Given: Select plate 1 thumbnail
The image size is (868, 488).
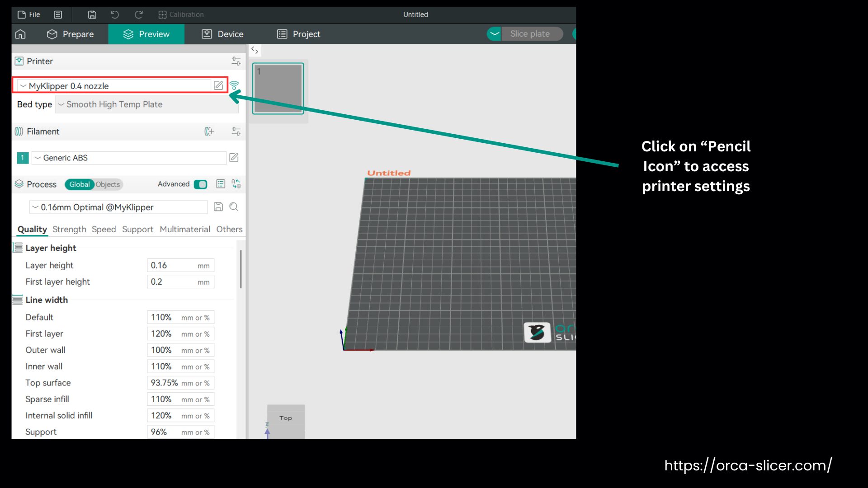Looking at the screenshot, I should [x=278, y=89].
